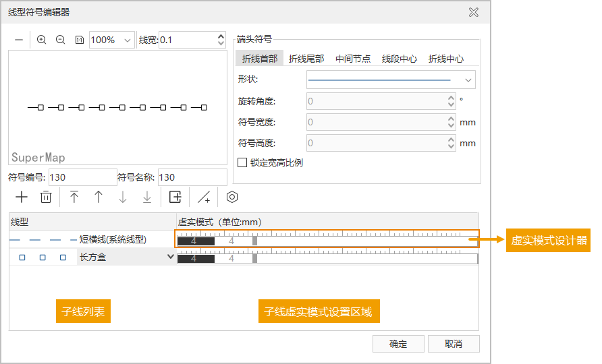Open the 100% zoom dropdown
602x364 pixels.
128,40
